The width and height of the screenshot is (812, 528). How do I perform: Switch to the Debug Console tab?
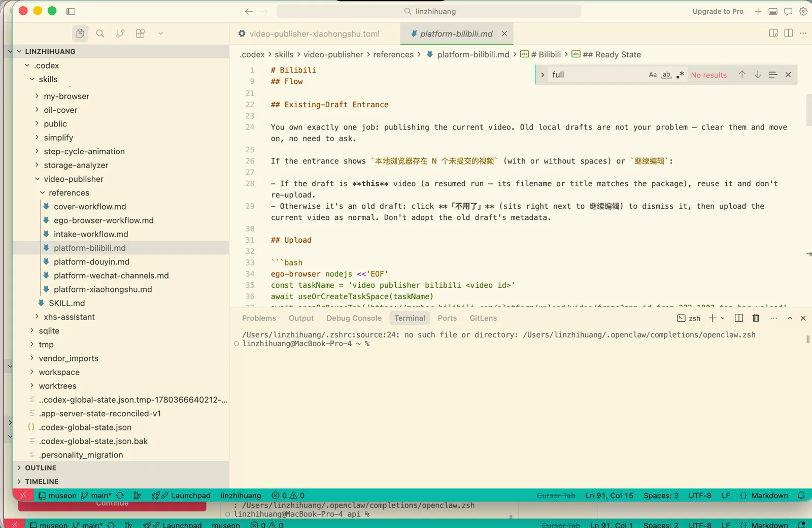pyautogui.click(x=354, y=318)
